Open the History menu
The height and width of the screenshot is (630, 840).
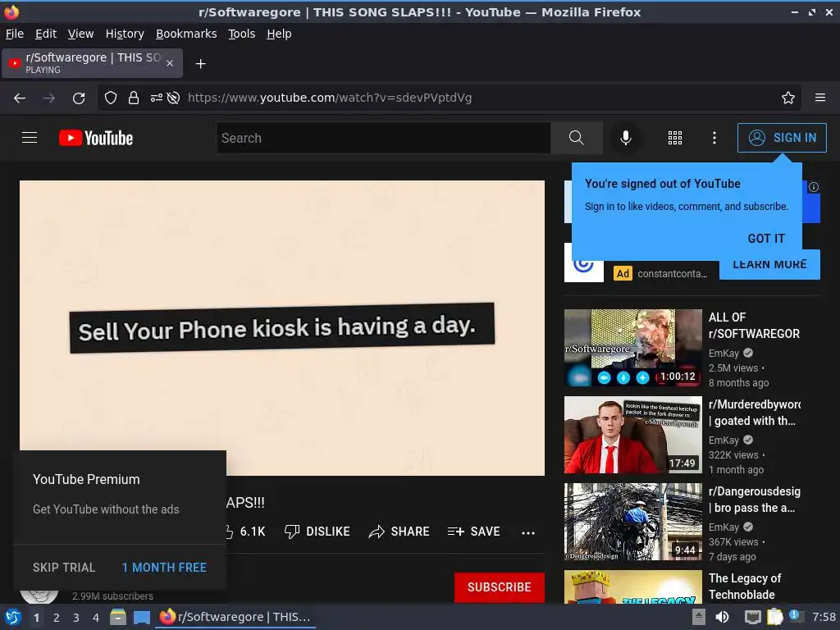tap(125, 34)
